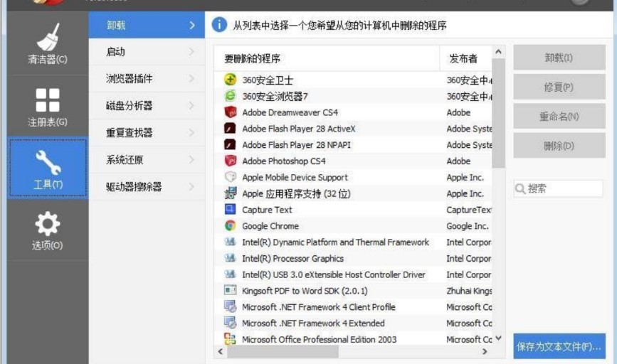Open the 启动 tool tab

click(147, 51)
